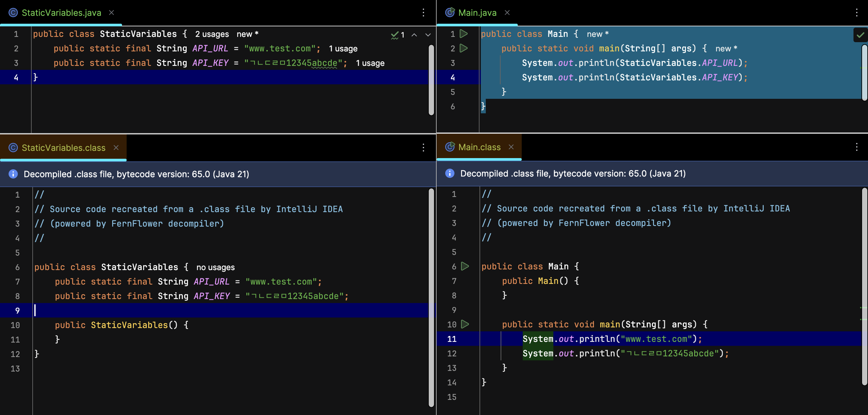Click the previous-problem up arrow in StaticVariables.java

point(414,35)
